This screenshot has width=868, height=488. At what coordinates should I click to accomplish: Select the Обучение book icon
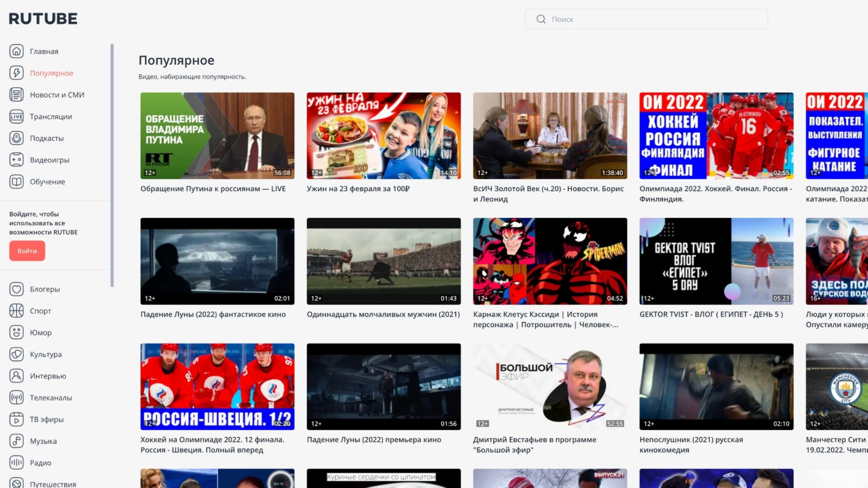[17, 181]
